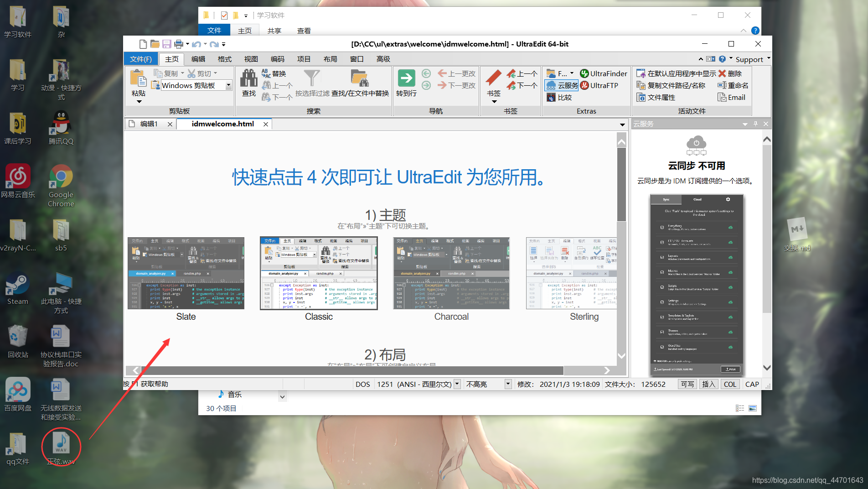This screenshot has height=489, width=868.
Task: Toggle the 可写 read/write status
Action: (x=687, y=384)
